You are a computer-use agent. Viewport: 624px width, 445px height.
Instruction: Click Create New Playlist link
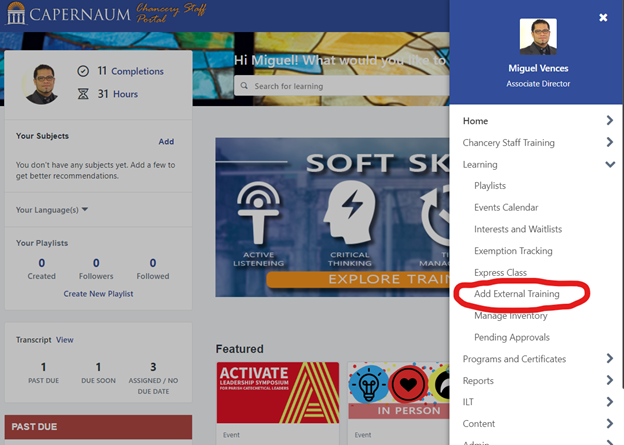point(98,294)
